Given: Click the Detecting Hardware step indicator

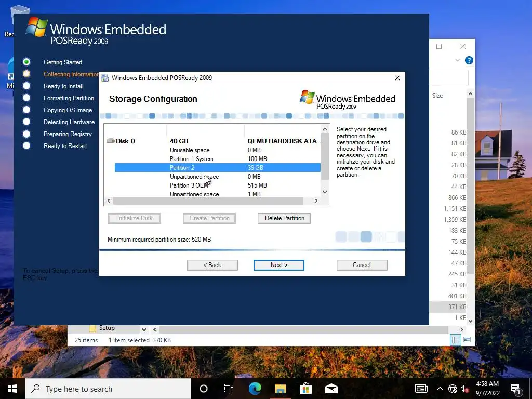Looking at the screenshot, I should tap(26, 122).
